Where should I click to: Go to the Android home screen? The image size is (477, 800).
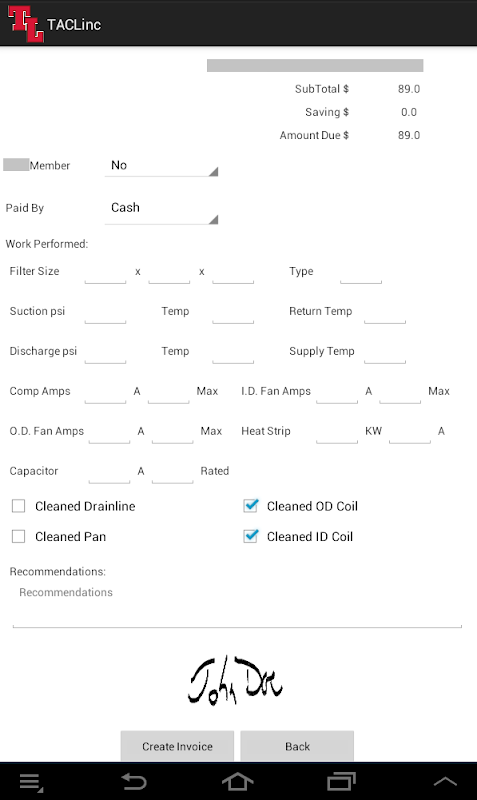(x=238, y=781)
